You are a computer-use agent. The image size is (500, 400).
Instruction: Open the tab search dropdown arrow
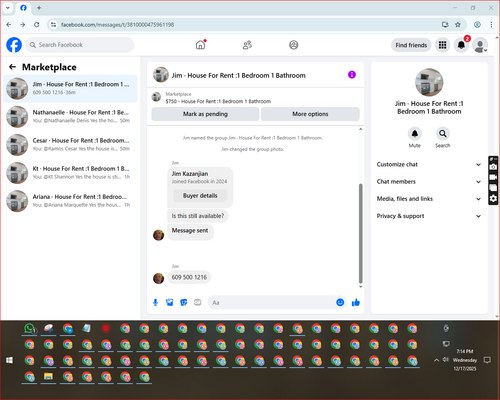point(7,8)
